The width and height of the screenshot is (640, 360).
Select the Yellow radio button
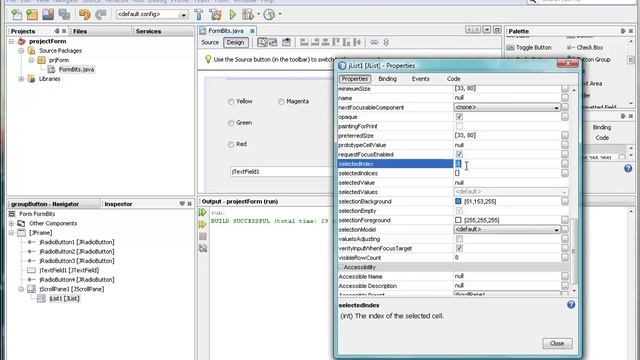(x=231, y=102)
